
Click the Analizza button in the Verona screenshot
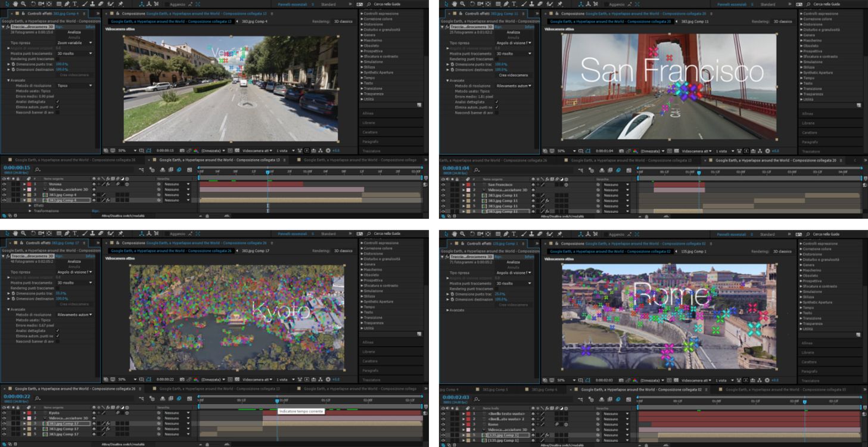pyautogui.click(x=74, y=32)
